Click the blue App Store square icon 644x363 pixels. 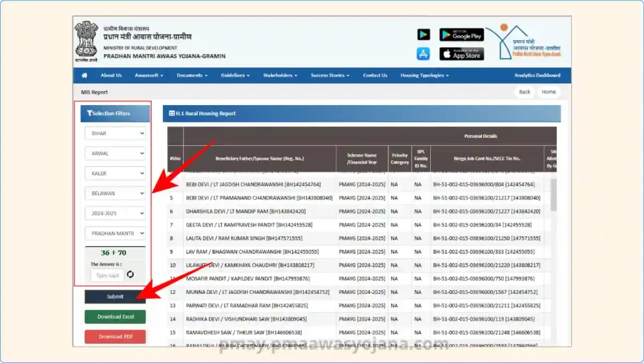(423, 54)
